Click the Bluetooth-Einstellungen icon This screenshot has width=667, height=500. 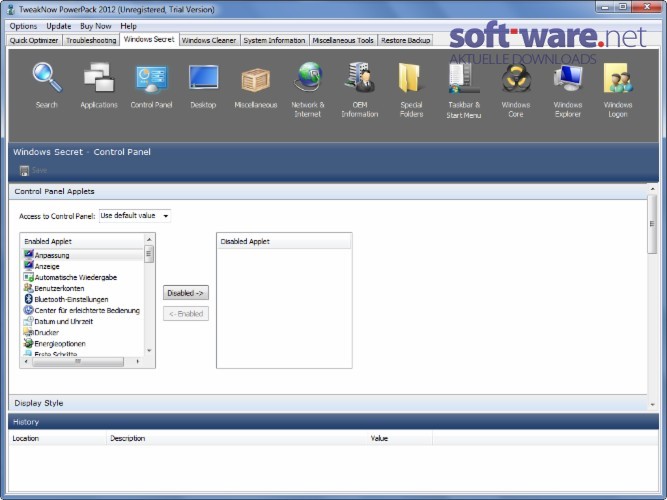[29, 299]
